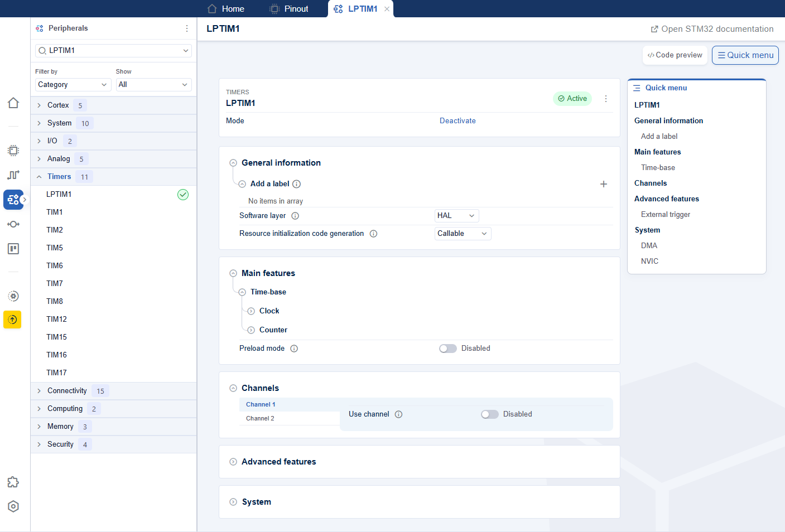Click the dashed gear icon in sidebar
Image resolution: width=785 pixels, height=532 pixels.
click(13, 296)
